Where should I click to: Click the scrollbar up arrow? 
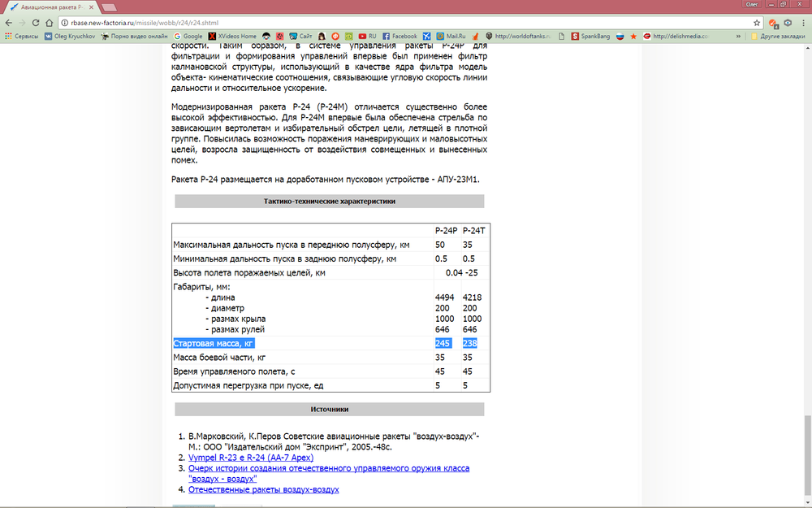pyautogui.click(x=807, y=48)
